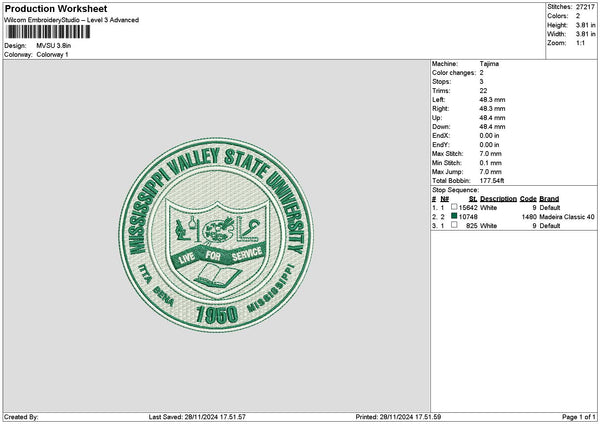Click the 'Production Worksheet' title
This screenshot has height=424, width=600.
56,8
